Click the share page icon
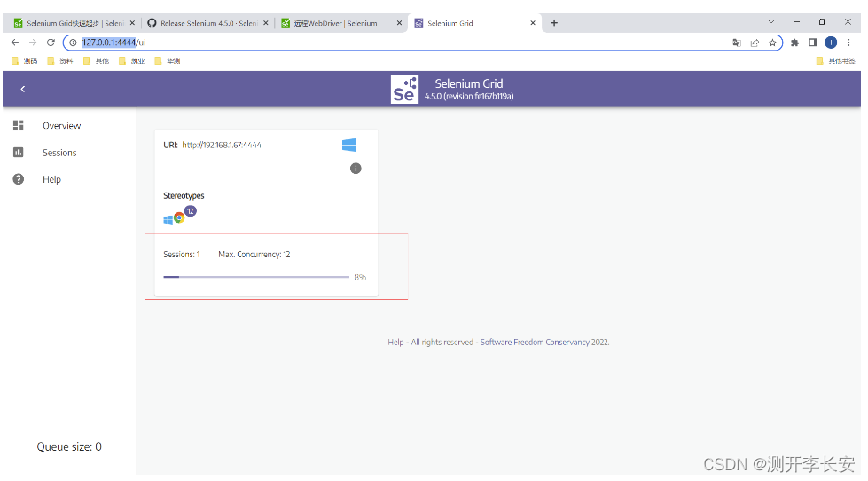Viewport: 868px width, 481px height. 755,43
